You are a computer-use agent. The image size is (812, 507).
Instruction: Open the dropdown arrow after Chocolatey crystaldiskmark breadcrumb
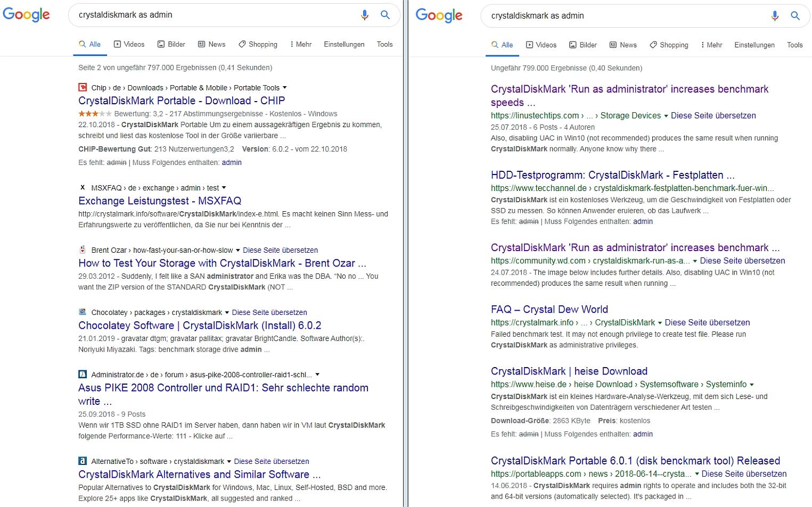[x=227, y=312]
